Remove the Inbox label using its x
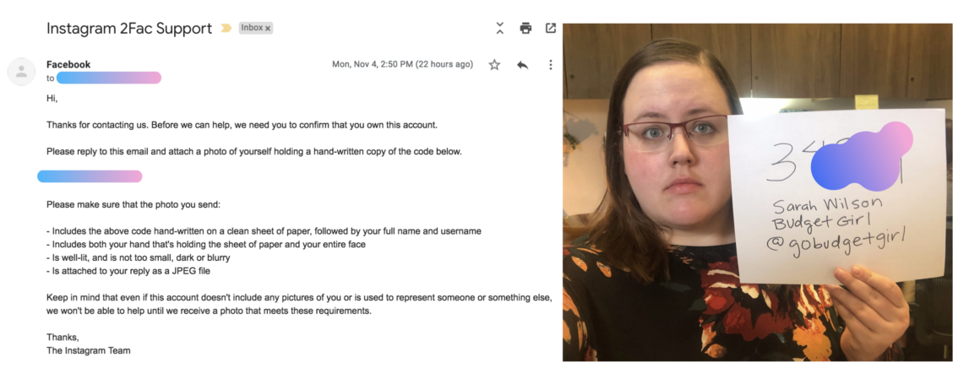This screenshot has width=980, height=384. pyautogui.click(x=268, y=28)
